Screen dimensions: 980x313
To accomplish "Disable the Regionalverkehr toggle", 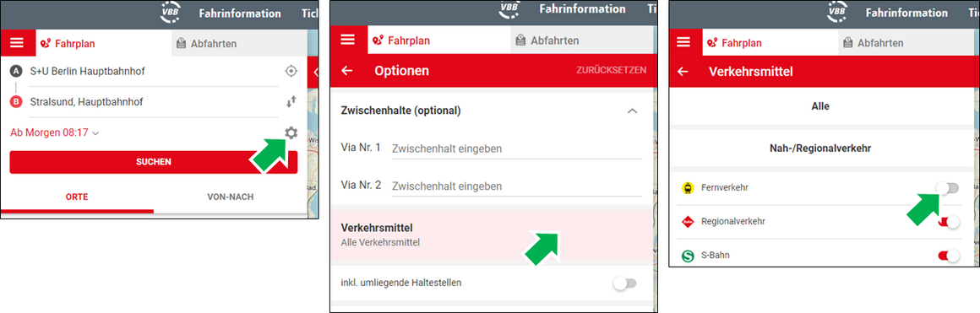I will 948,222.
